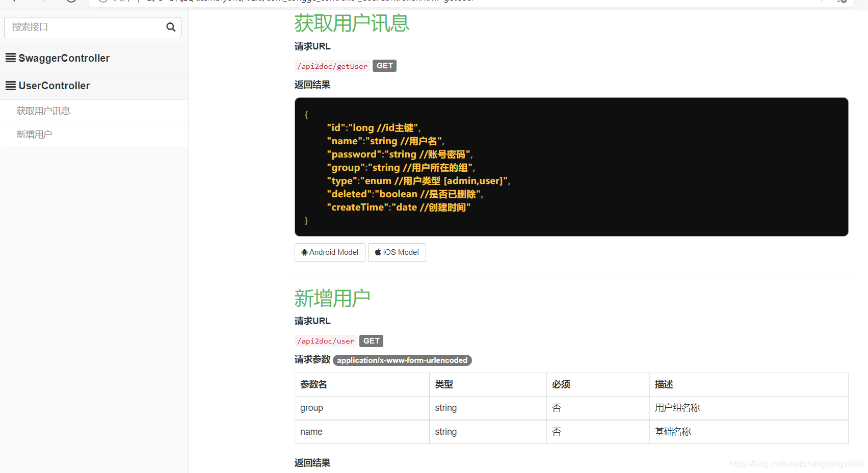Click the iOS Model button
868x473 pixels.
point(397,252)
